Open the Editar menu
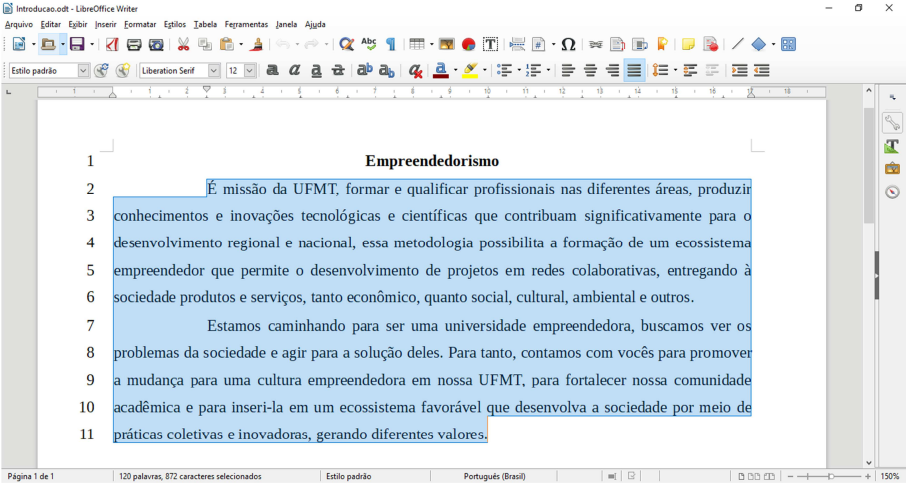Screen dimensions: 906x483 click(x=51, y=24)
